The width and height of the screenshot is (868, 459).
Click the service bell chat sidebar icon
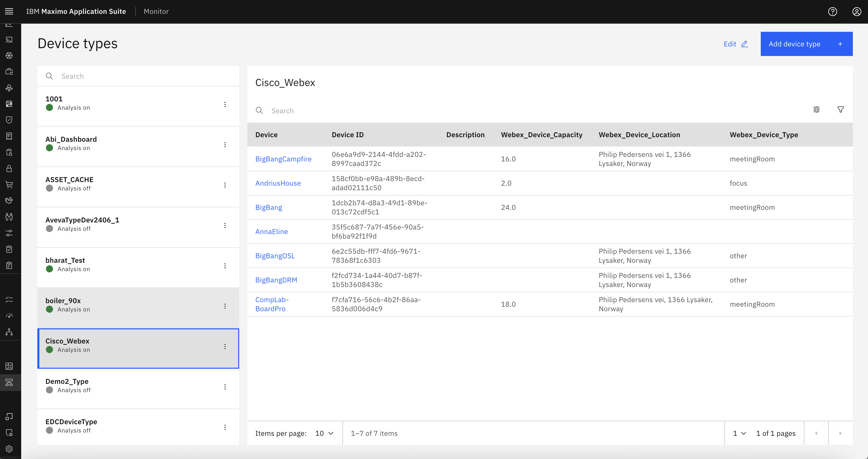click(x=9, y=200)
